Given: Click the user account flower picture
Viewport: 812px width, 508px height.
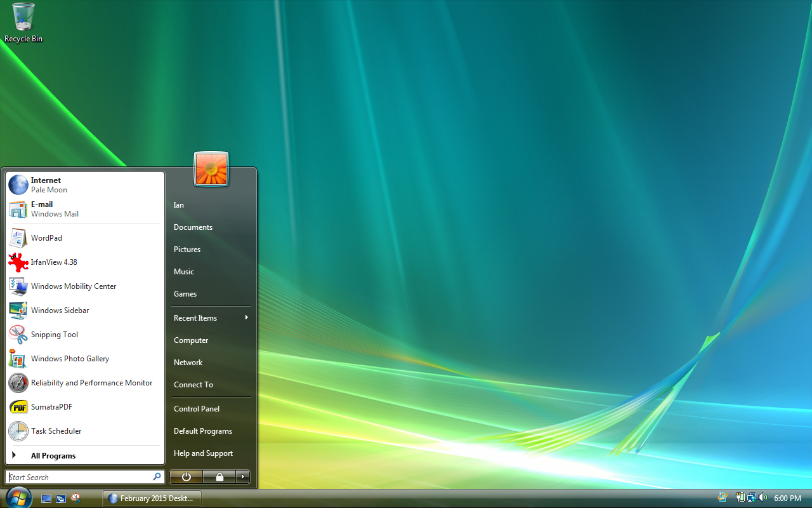Looking at the screenshot, I should coord(211,170).
